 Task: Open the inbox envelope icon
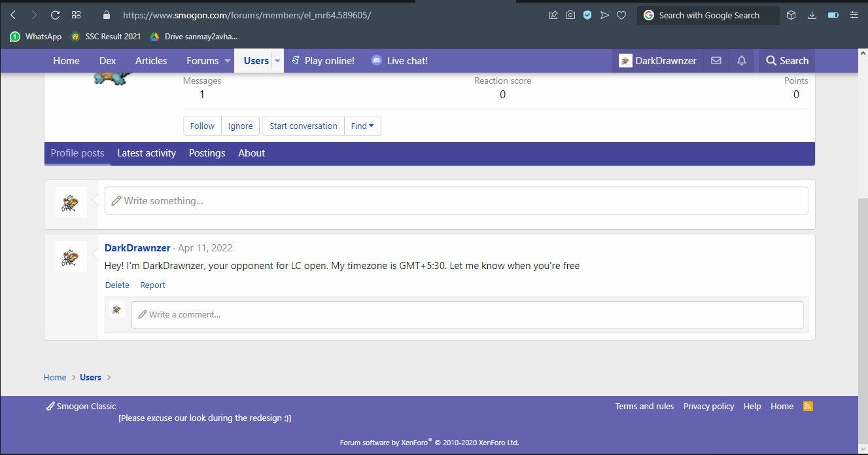716,61
